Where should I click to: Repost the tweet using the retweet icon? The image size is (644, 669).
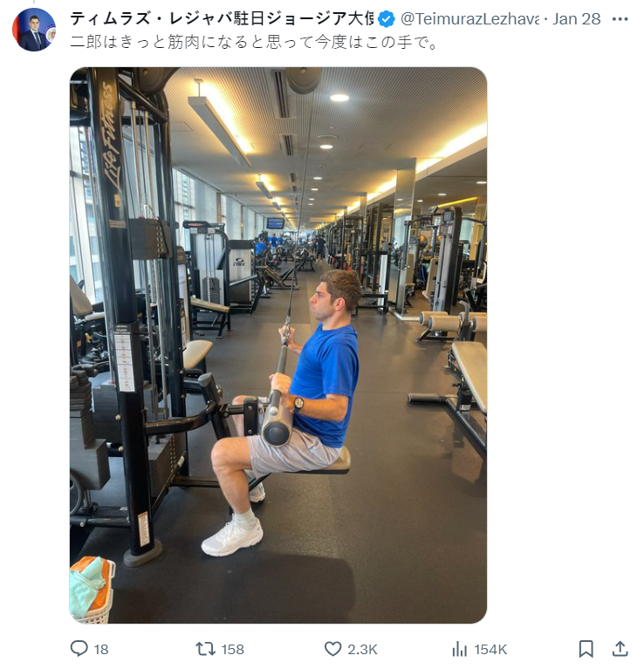point(205,649)
